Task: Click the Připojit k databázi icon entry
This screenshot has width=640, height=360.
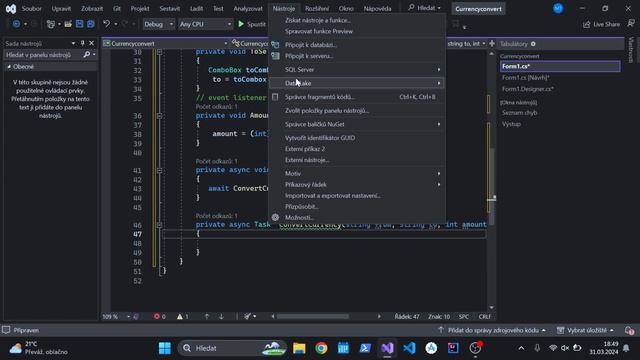Action: coord(275,45)
